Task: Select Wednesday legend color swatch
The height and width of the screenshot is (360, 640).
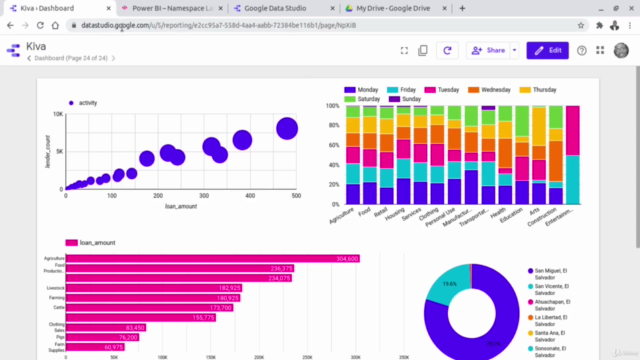Action: tap(473, 90)
